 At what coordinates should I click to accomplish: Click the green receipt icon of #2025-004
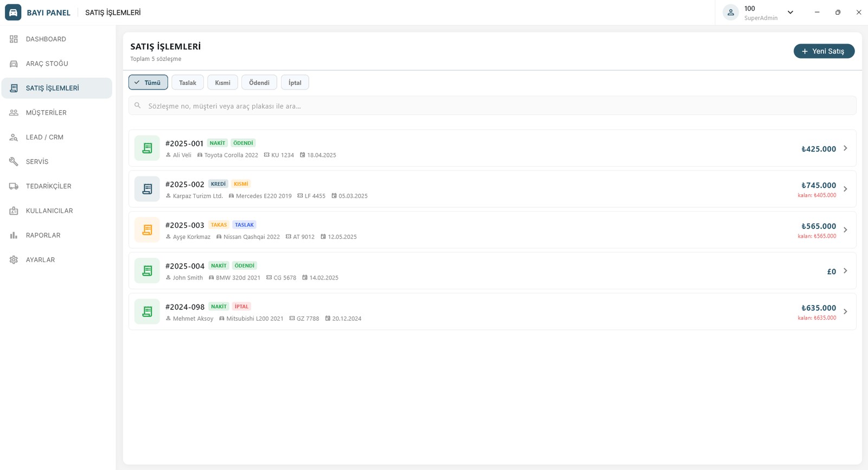pos(147,271)
